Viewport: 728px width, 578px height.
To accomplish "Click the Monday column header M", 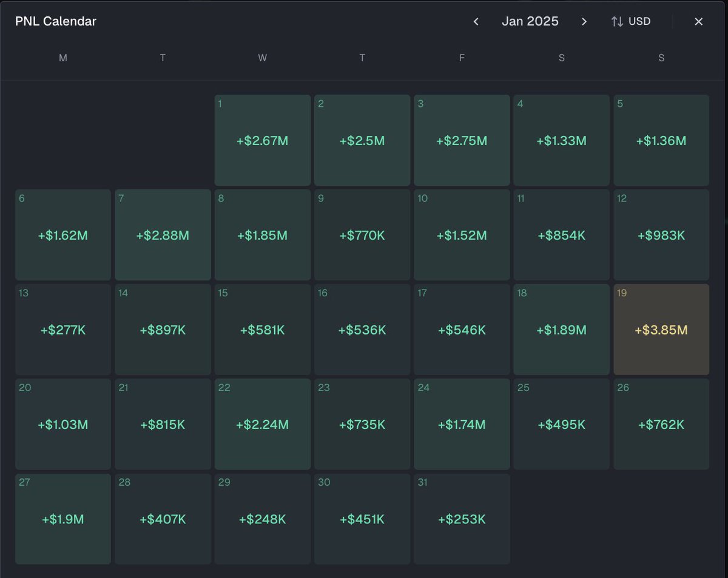I will pos(62,58).
